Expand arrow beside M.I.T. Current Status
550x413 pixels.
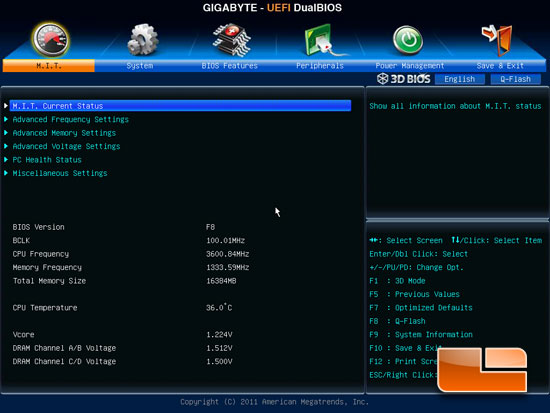pyautogui.click(x=6, y=106)
